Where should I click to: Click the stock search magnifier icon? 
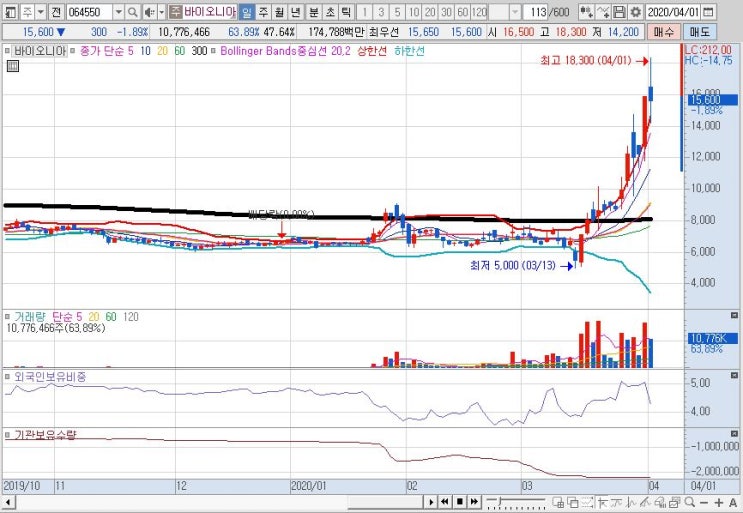point(133,12)
